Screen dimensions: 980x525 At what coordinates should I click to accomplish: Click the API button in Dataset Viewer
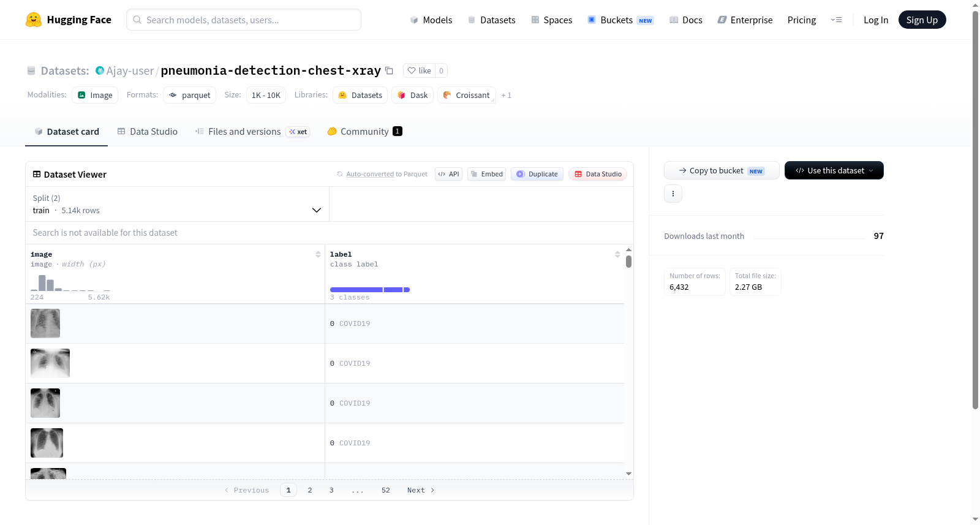point(448,174)
